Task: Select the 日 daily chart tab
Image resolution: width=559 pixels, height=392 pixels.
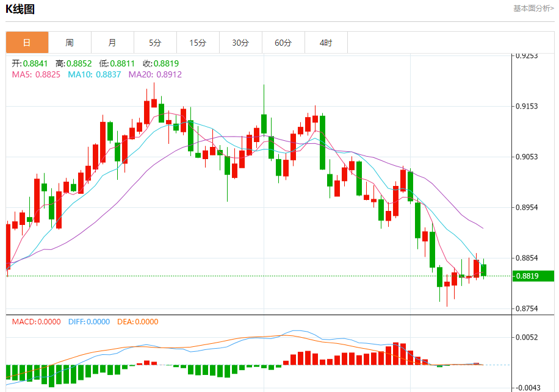Action: [x=27, y=43]
